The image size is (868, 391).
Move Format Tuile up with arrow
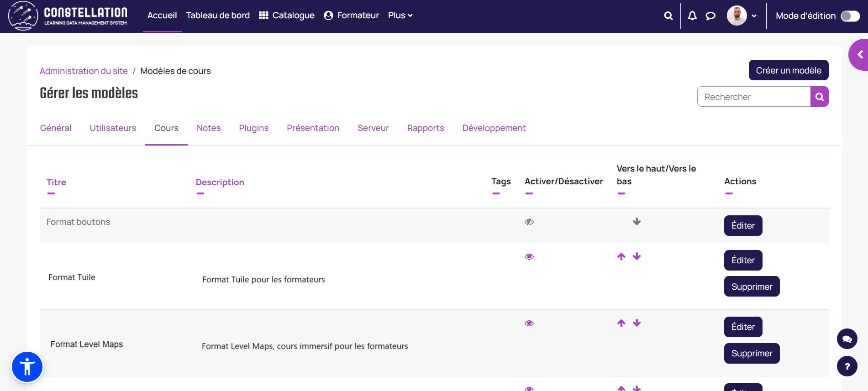click(x=621, y=256)
